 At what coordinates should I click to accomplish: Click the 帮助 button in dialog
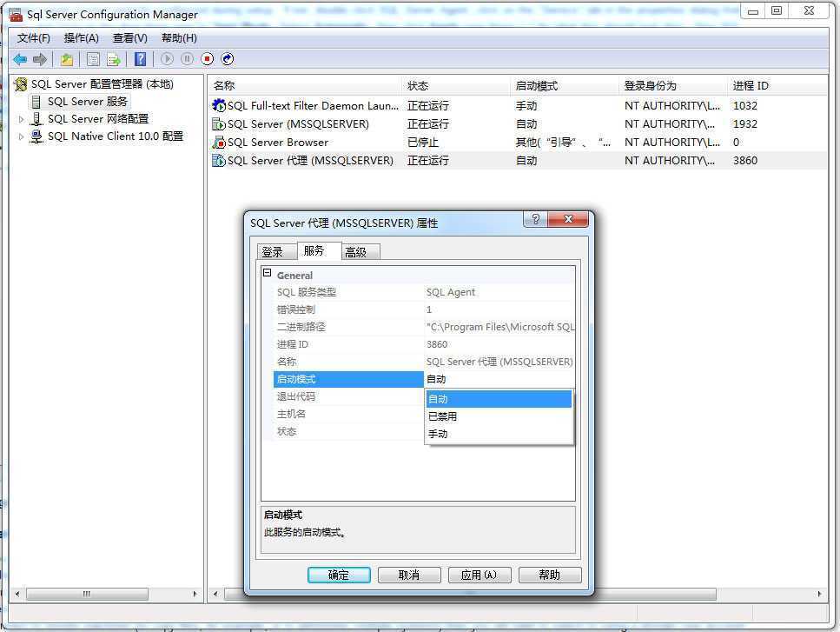pyautogui.click(x=550, y=575)
